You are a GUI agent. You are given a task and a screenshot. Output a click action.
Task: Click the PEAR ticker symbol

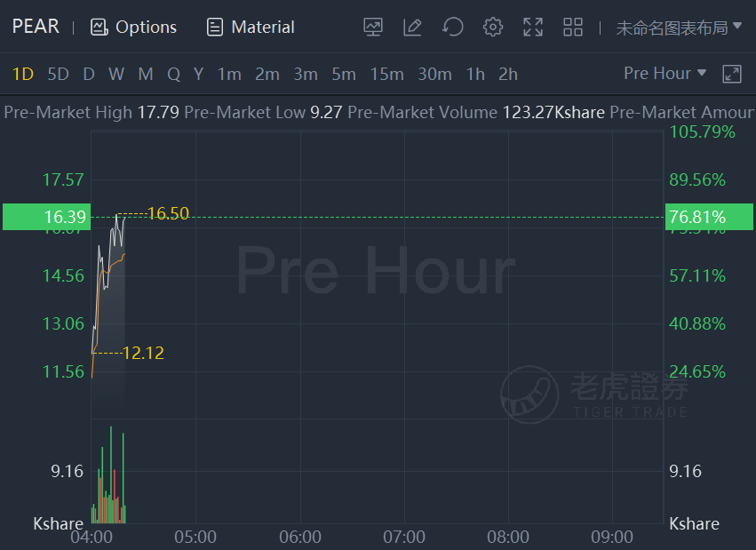tap(36, 27)
